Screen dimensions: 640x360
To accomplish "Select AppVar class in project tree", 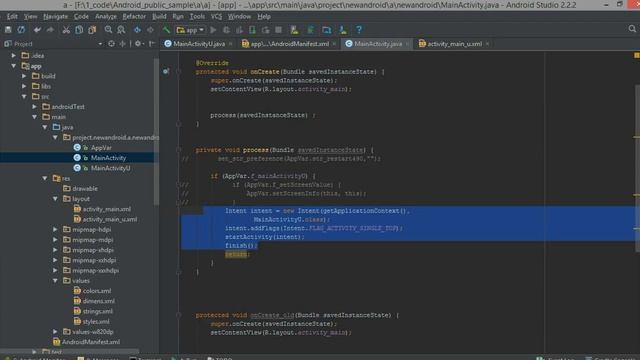I will [101, 148].
